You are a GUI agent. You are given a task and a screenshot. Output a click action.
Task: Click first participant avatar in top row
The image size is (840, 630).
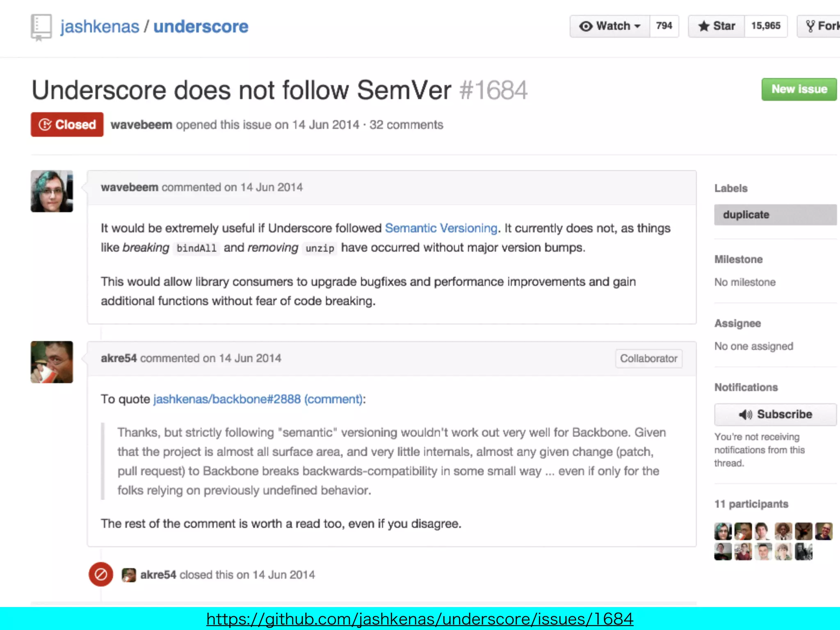(723, 531)
